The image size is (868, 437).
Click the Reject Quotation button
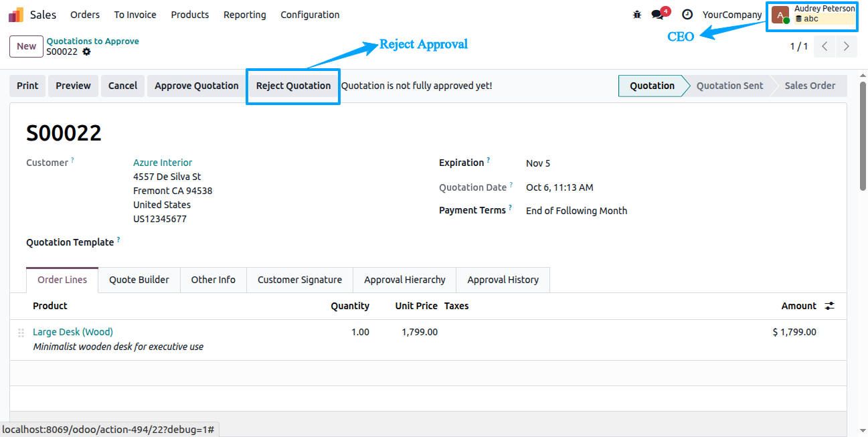(x=293, y=86)
